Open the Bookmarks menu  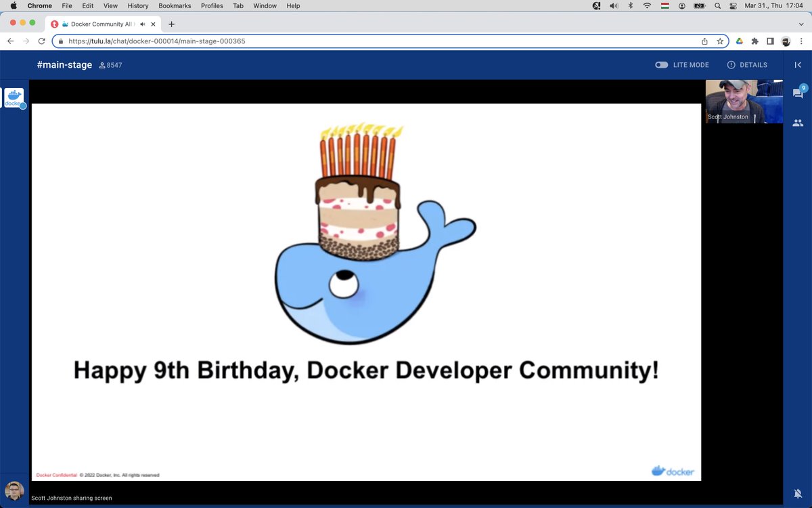click(x=175, y=5)
